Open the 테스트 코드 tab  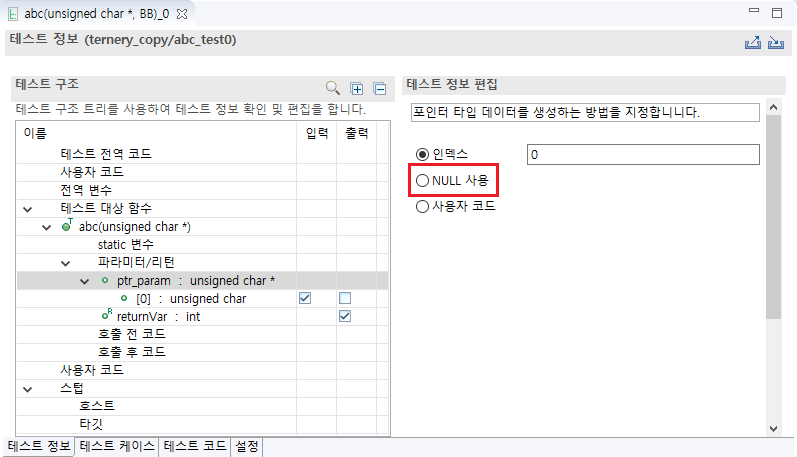tap(195, 446)
